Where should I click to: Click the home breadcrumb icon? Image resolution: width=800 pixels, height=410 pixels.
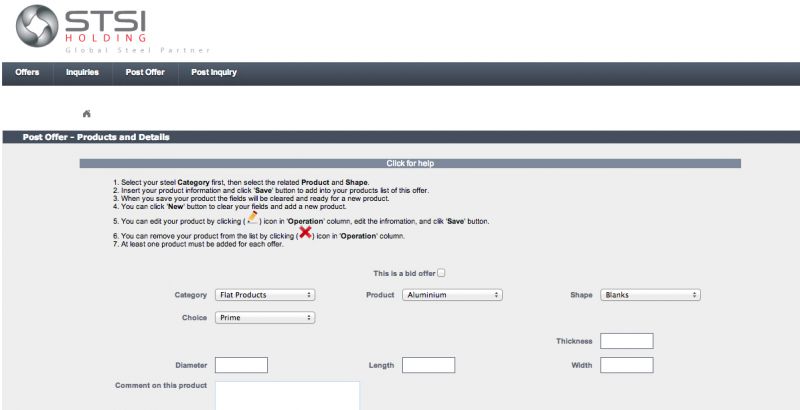87,113
